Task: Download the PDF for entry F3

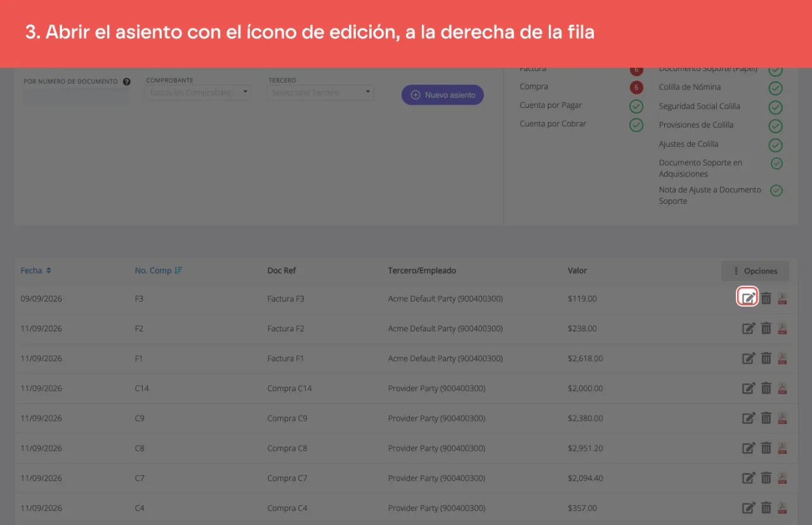Action: point(782,298)
